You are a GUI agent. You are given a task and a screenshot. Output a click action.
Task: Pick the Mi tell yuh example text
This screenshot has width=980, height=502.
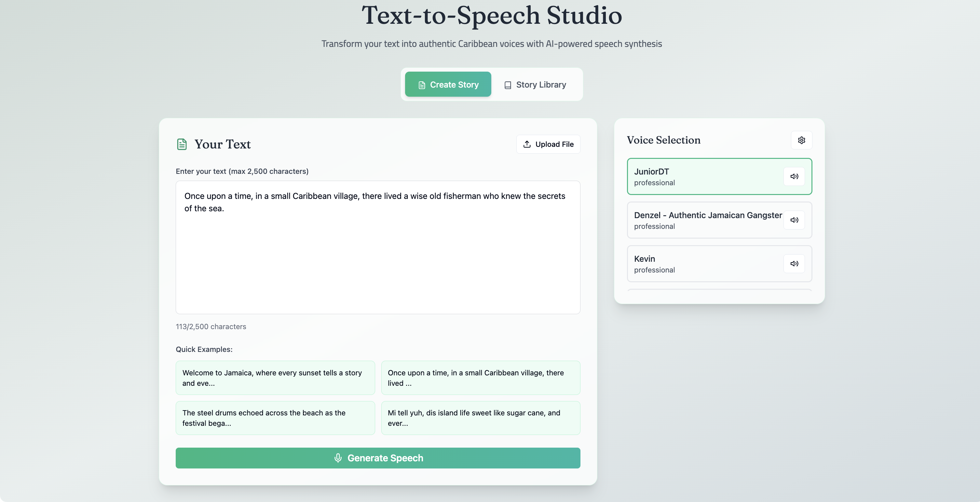481,418
